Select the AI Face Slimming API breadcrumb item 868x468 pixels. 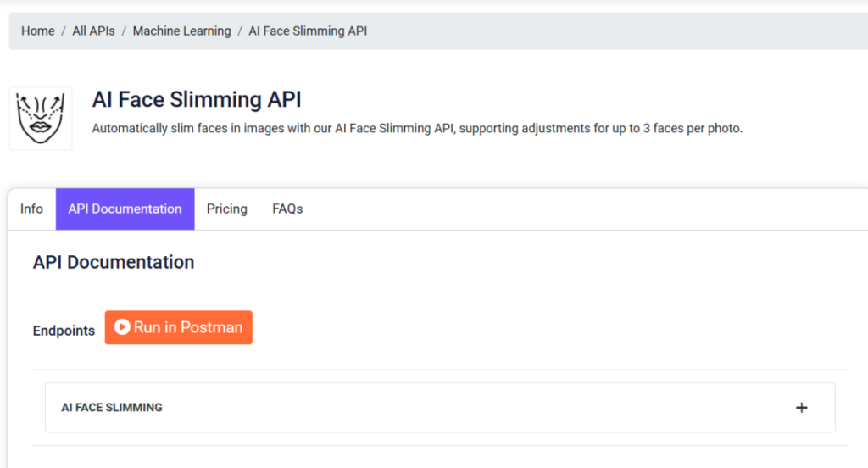click(x=308, y=31)
